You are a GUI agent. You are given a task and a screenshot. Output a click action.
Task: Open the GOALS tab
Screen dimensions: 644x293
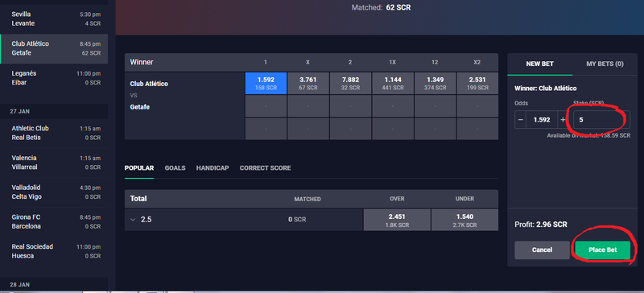(175, 168)
